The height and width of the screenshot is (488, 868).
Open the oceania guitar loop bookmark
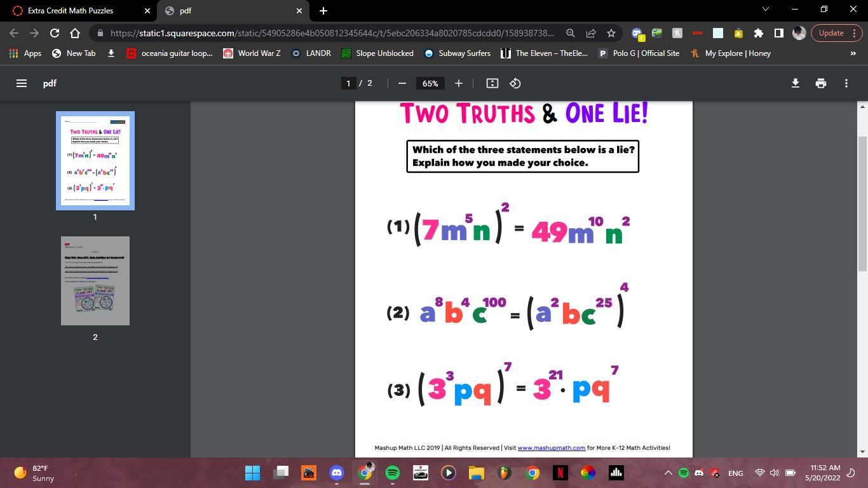170,53
